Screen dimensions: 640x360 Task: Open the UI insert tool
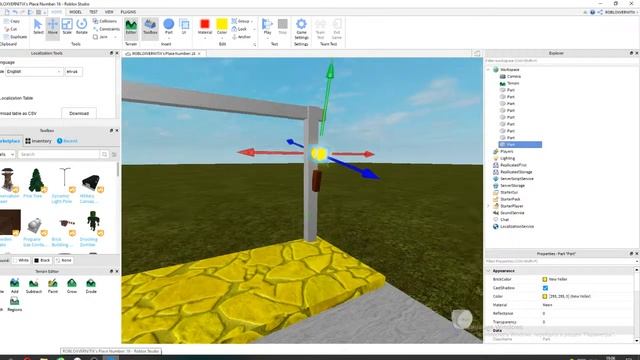pyautogui.click(x=184, y=27)
